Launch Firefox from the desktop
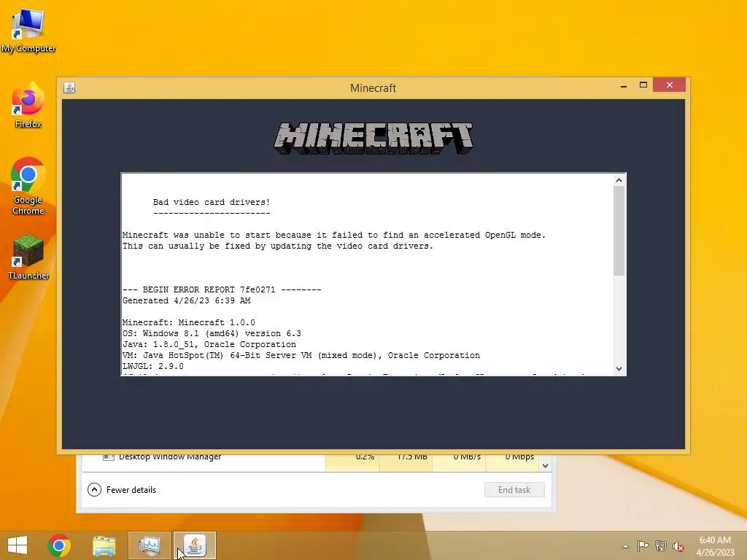The image size is (747, 560). coord(28,105)
